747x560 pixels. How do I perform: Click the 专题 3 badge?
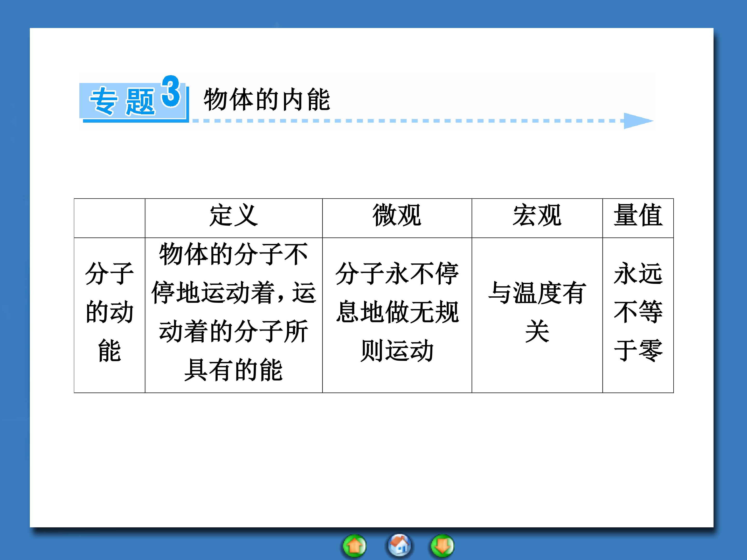(134, 99)
